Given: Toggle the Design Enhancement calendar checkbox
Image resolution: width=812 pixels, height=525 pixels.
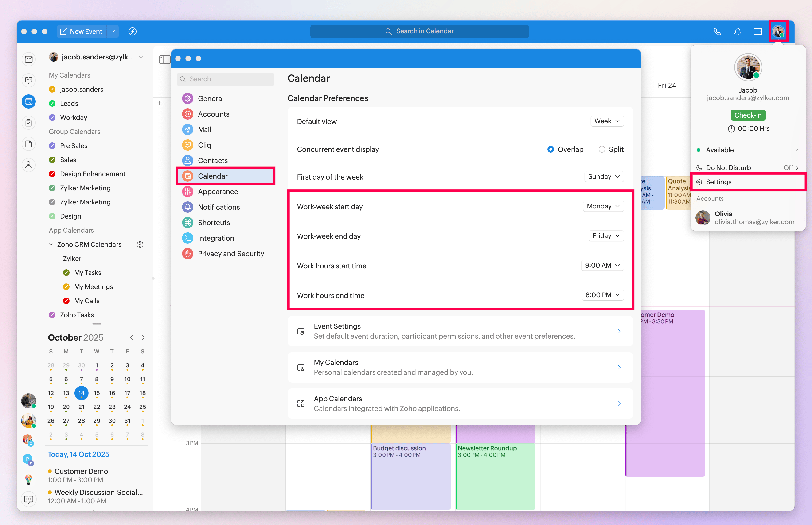Looking at the screenshot, I should coord(52,174).
